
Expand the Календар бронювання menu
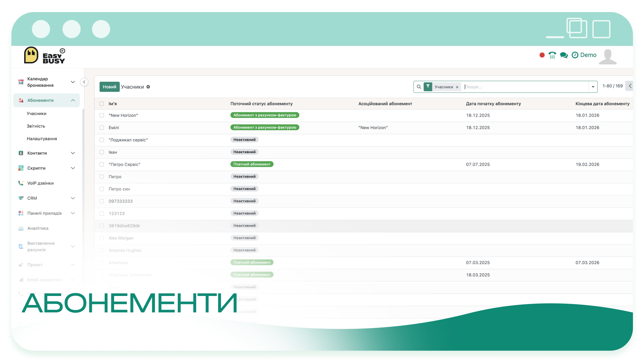(x=46, y=82)
